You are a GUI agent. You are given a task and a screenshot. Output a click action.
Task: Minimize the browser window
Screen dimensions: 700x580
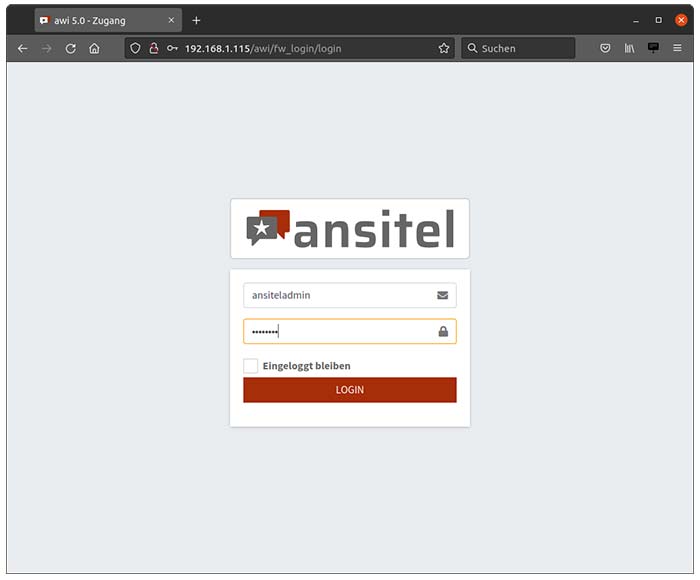click(636, 21)
